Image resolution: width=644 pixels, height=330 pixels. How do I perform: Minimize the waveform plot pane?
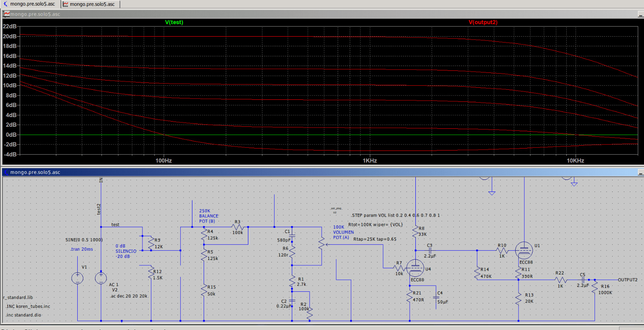point(640,14)
